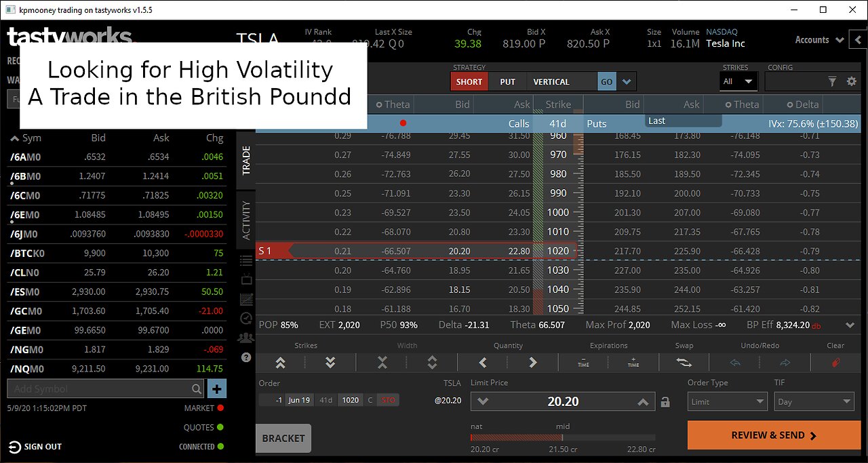Redo the order change
The image size is (868, 463).
(785, 363)
